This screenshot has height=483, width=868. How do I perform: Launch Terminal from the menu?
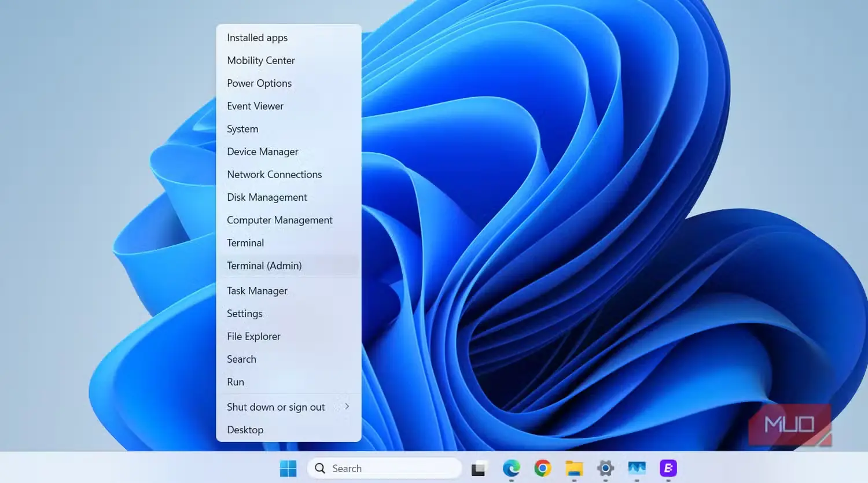click(x=289, y=243)
